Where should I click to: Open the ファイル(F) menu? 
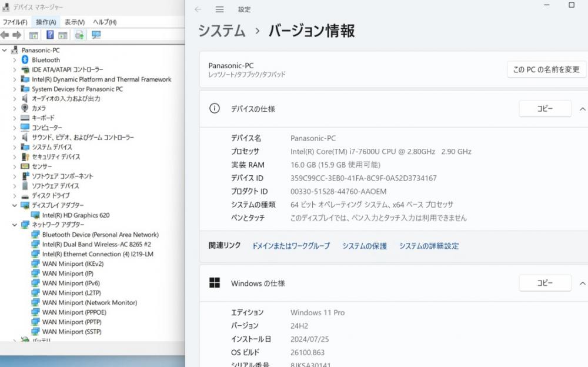[x=15, y=22]
